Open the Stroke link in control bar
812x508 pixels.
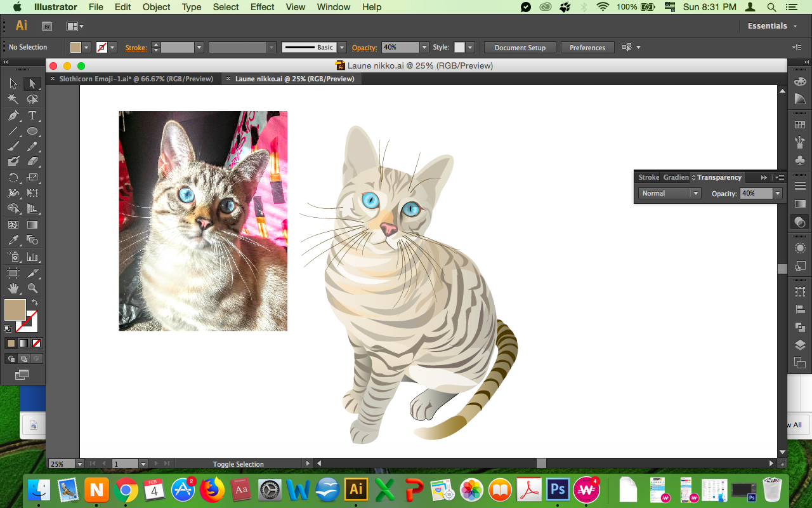(136, 48)
